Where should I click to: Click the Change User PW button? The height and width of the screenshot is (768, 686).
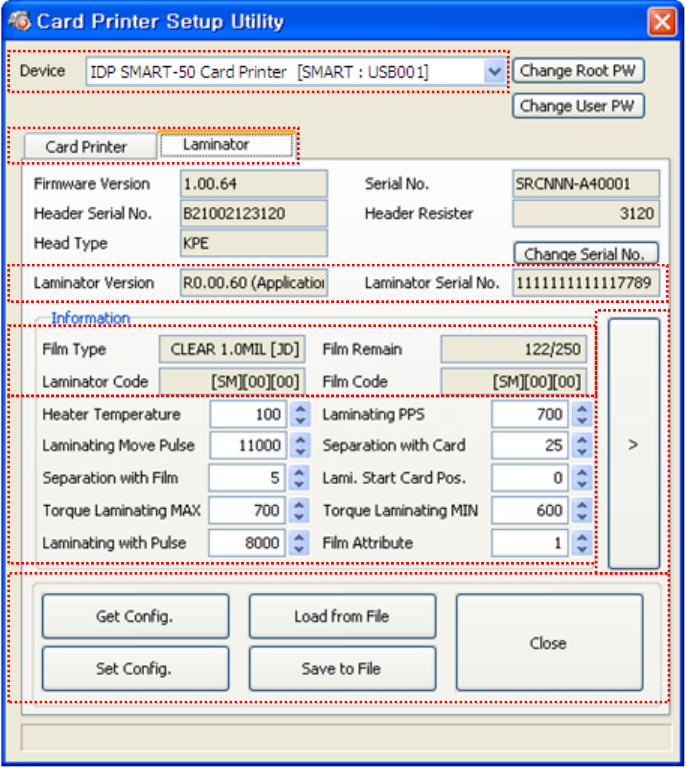tap(578, 106)
